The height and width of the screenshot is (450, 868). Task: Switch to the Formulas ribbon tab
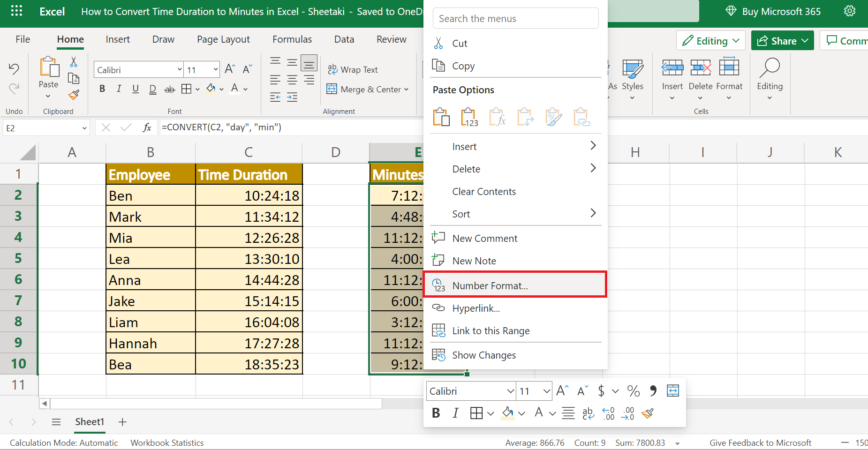coord(292,39)
